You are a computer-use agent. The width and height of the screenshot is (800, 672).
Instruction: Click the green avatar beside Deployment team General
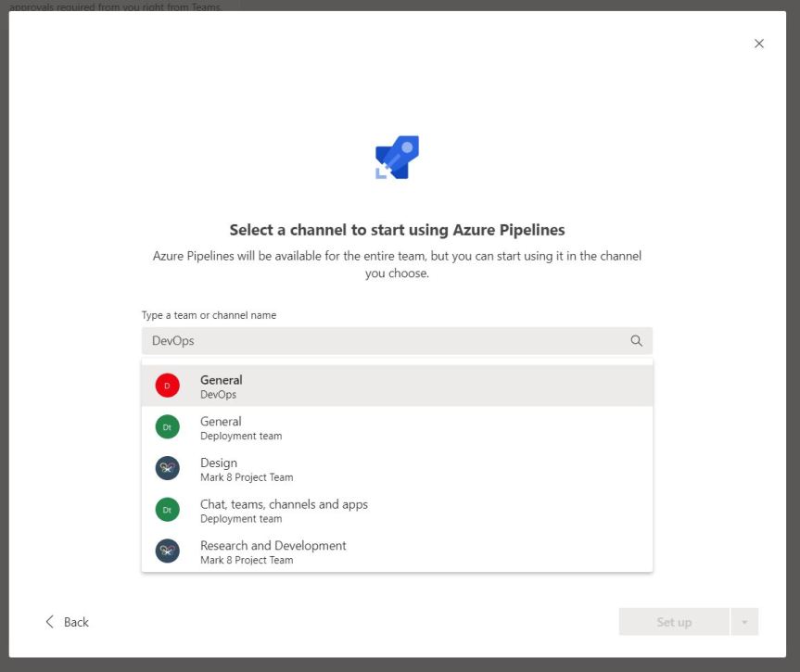(167, 427)
